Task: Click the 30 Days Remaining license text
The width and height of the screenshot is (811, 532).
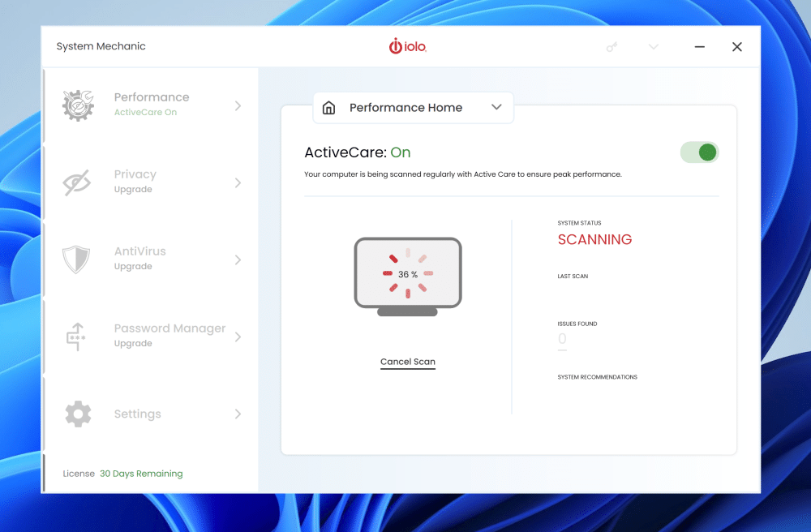Action: pos(141,474)
